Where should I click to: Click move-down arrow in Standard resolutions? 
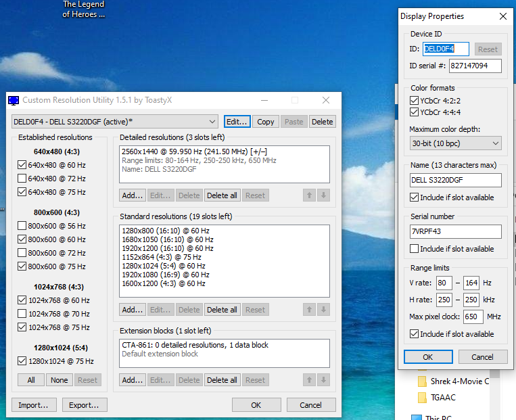(x=323, y=310)
